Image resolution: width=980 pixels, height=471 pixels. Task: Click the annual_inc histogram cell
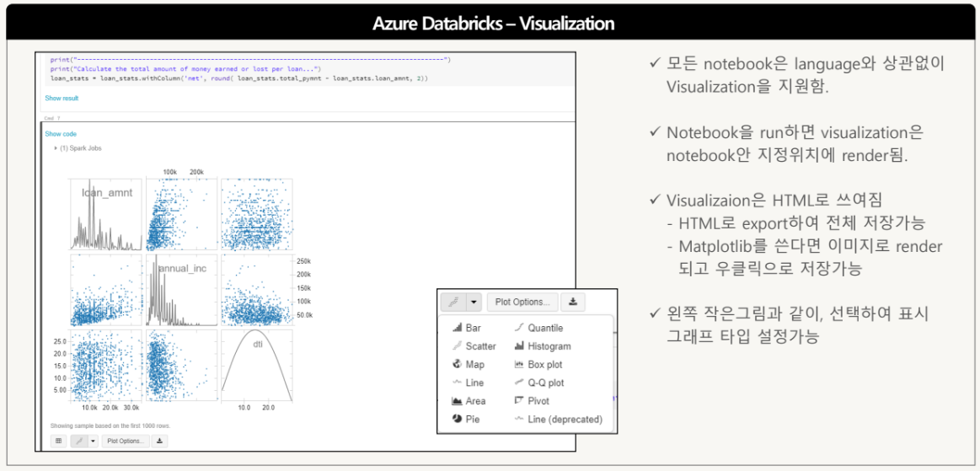click(182, 290)
